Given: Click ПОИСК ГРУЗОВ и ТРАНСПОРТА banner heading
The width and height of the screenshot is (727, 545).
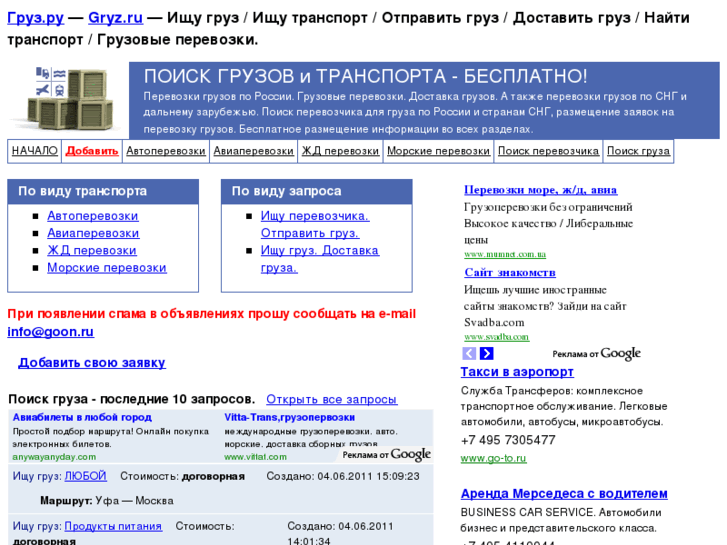Looking at the screenshot, I should (365, 77).
